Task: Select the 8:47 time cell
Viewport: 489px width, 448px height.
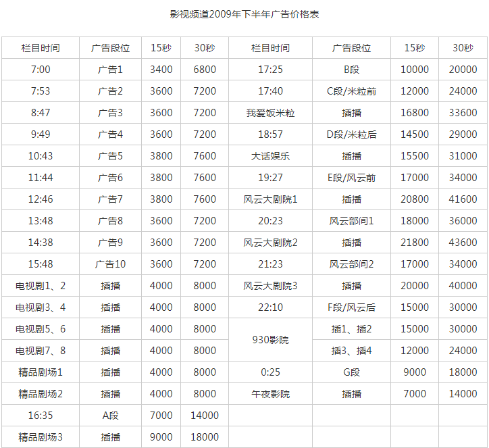Action: click(x=41, y=112)
